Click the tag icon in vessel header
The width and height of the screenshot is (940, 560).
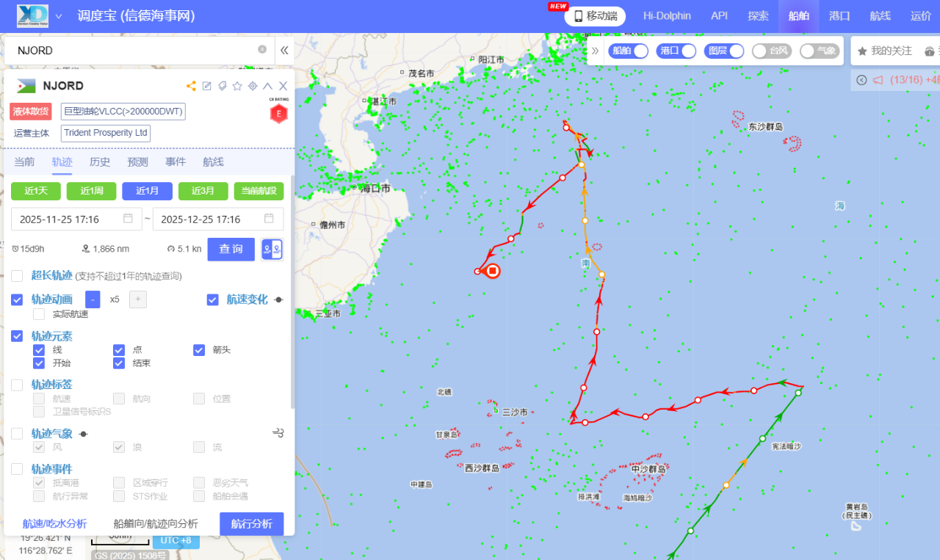pos(223,86)
